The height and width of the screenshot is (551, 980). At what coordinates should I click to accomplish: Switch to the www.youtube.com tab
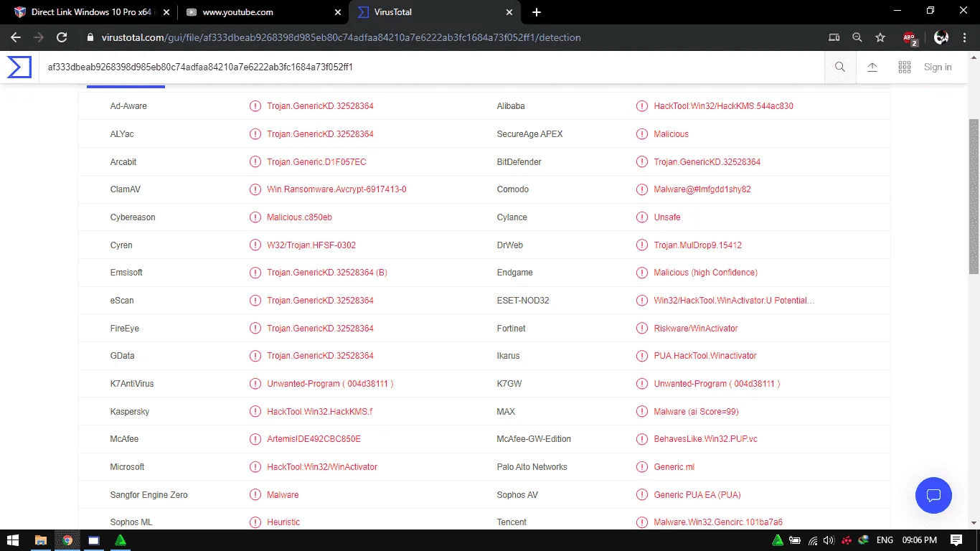pyautogui.click(x=263, y=12)
